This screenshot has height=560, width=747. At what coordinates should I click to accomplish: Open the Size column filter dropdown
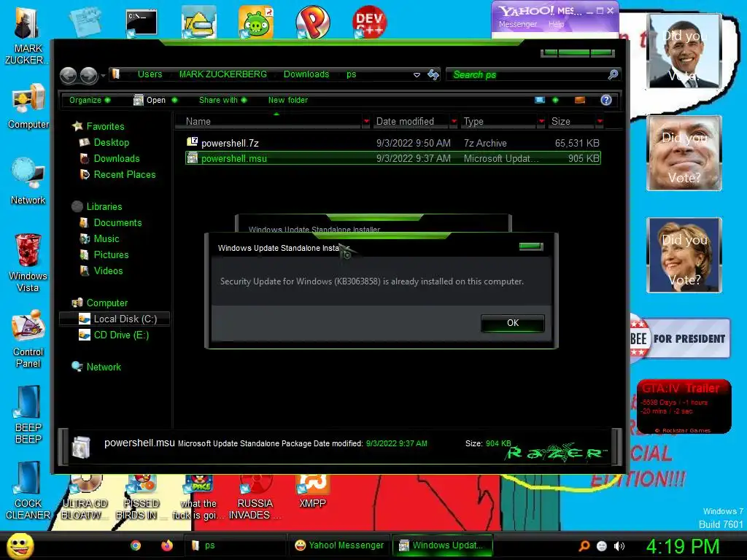click(x=600, y=122)
